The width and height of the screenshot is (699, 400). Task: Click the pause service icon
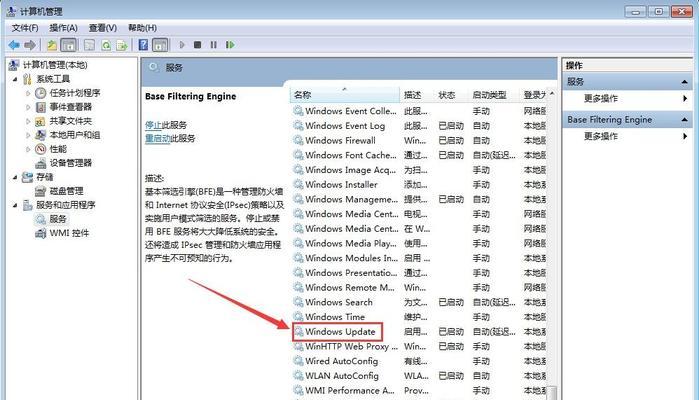(214, 45)
